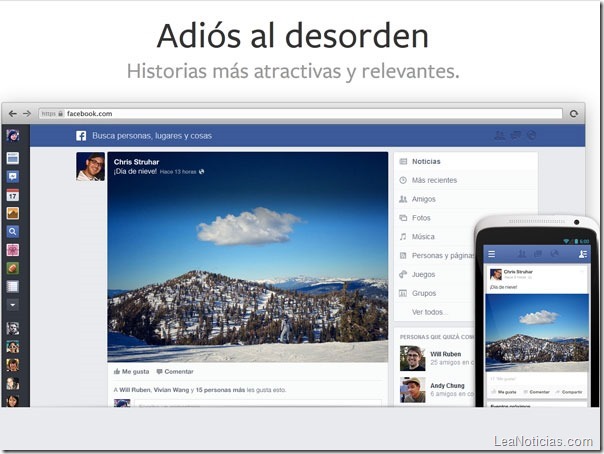
Task: Click the globe notifications icon in the phone header
Action: (x=554, y=254)
